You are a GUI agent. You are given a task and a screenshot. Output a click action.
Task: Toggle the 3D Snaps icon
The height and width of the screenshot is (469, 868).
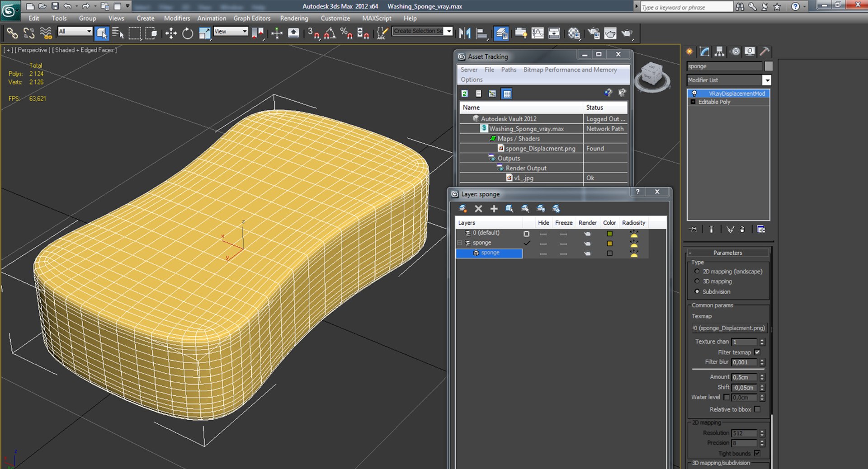[313, 33]
